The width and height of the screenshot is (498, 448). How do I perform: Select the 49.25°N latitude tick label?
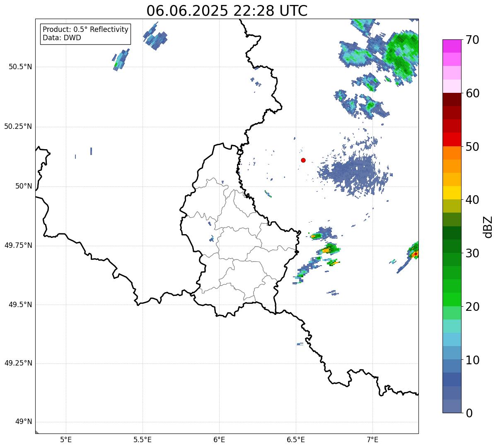[x=18, y=363]
